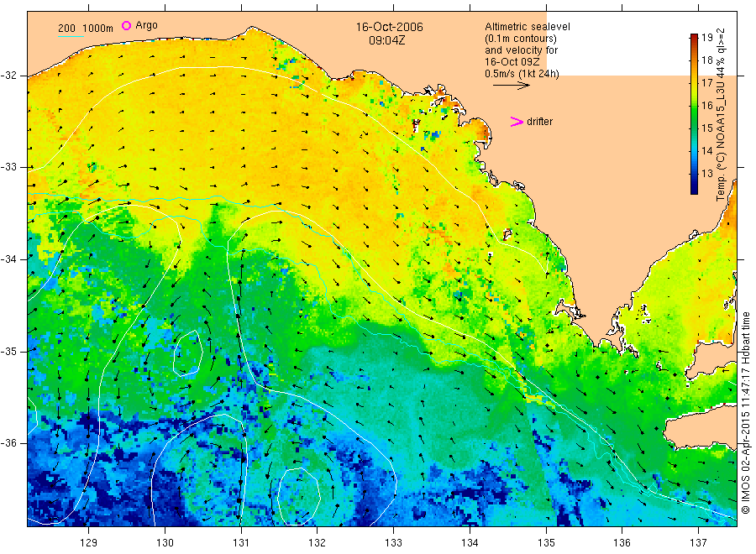Click the 'Argo' legend text
Image resolution: width=756 pixels, height=554 pixels.
[x=146, y=25]
